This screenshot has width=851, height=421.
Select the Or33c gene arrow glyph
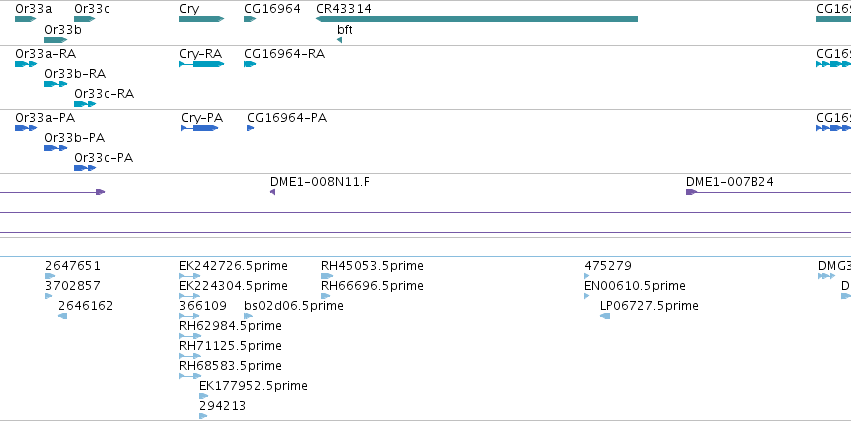85,20
